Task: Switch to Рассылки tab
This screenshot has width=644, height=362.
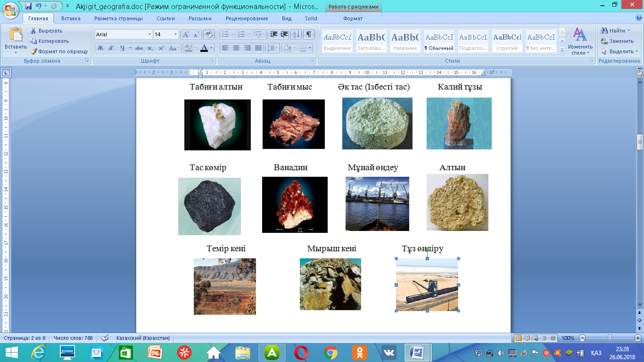Action: (200, 18)
